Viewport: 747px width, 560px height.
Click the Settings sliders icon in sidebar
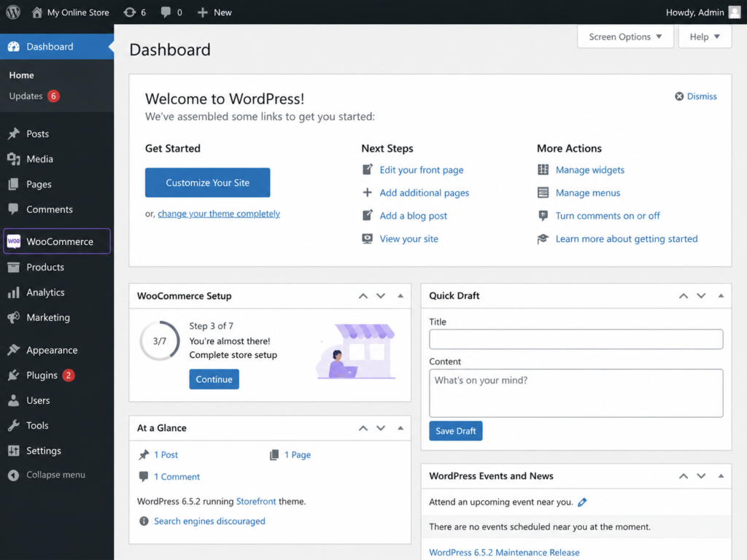coord(13,451)
